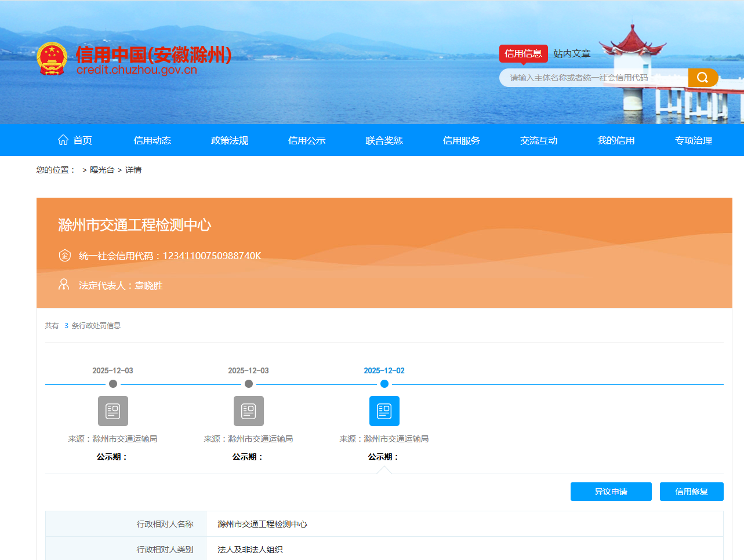The width and height of the screenshot is (744, 560).
Task: Focus the credit code search input field
Action: 594,78
